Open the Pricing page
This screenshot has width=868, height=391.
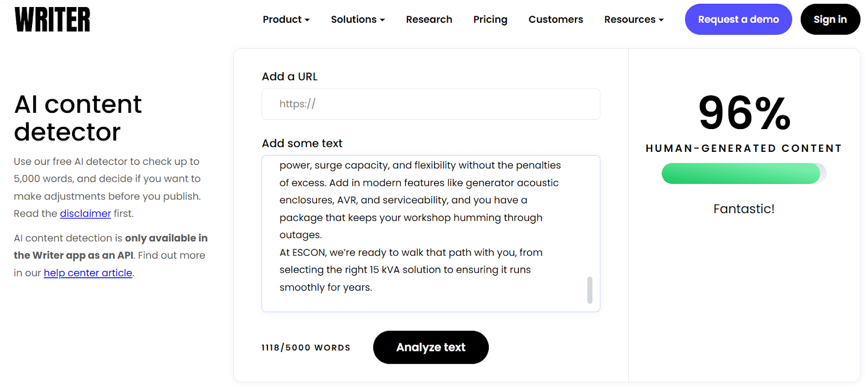point(490,20)
